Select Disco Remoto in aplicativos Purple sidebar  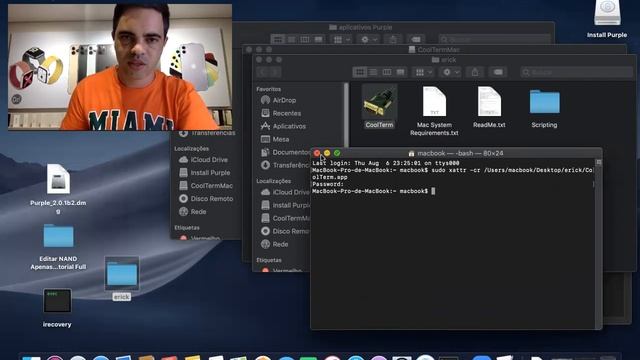pos(206,199)
